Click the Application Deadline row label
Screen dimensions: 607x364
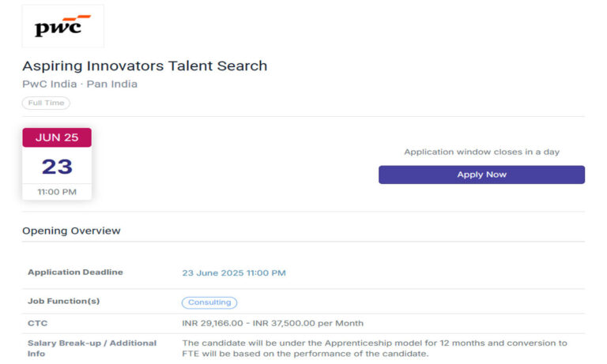tap(76, 272)
